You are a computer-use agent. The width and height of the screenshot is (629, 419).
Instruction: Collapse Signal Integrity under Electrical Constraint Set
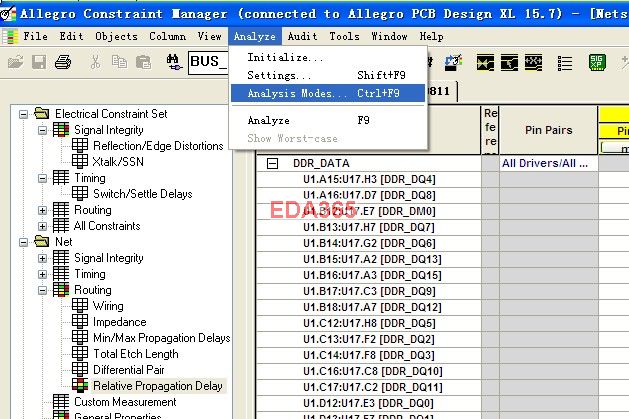click(43, 130)
